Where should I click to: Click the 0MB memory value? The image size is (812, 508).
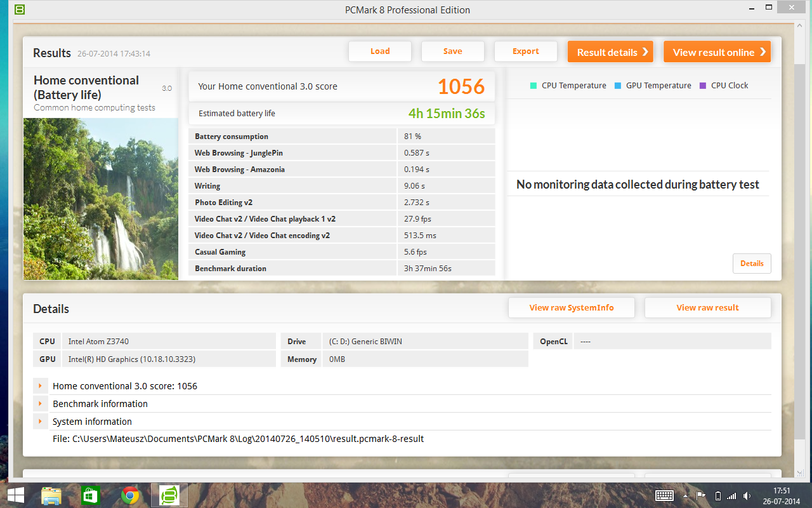click(337, 359)
